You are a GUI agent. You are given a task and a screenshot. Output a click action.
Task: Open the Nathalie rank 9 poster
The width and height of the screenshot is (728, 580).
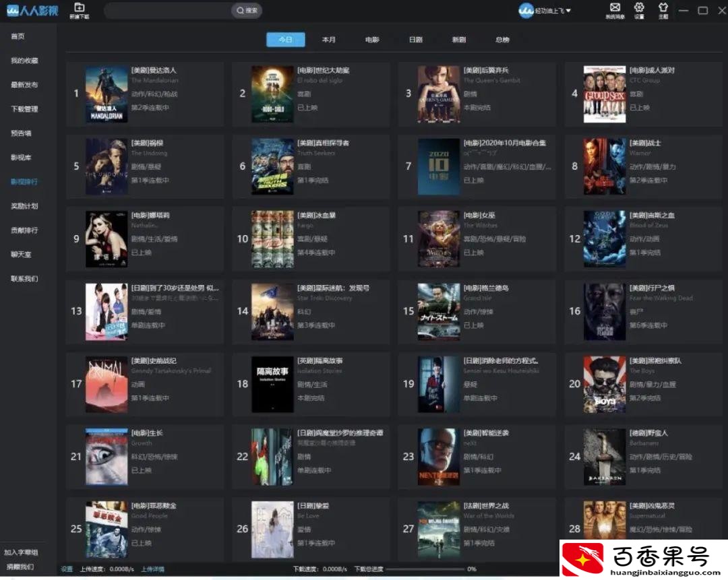coord(107,239)
